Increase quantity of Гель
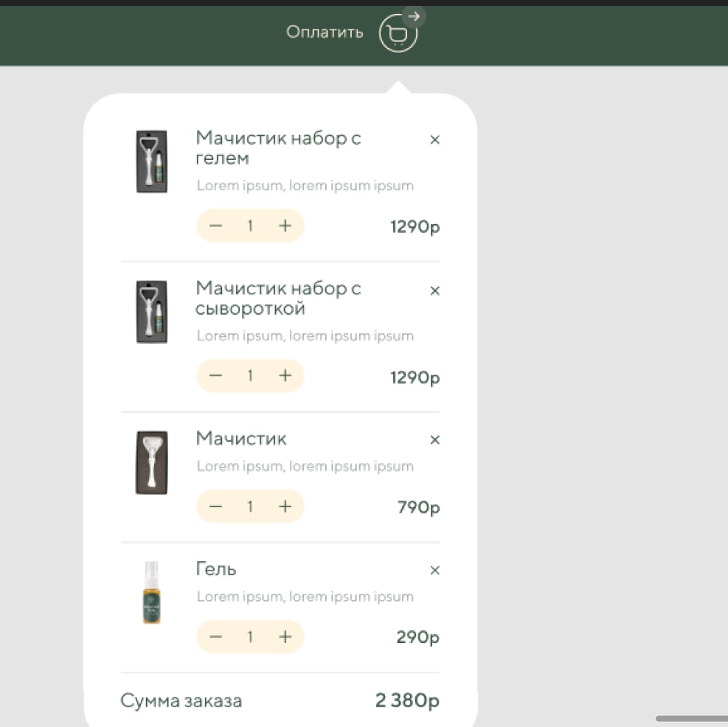728x727 pixels. (x=285, y=636)
